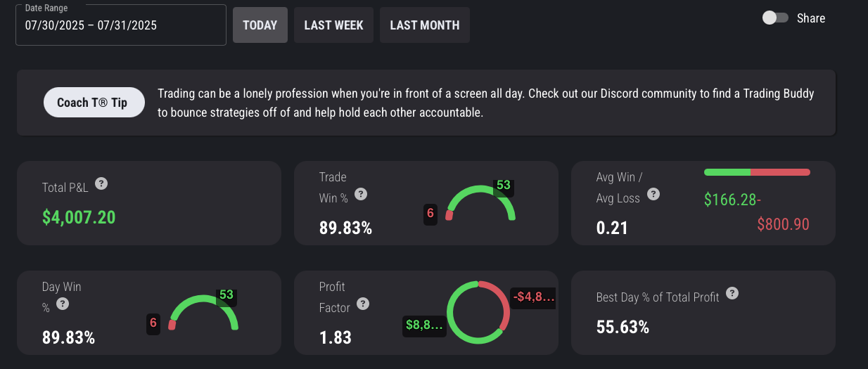Click the Best Day % of Total Profit help icon
Screen dimensions: 868x369
(732, 293)
